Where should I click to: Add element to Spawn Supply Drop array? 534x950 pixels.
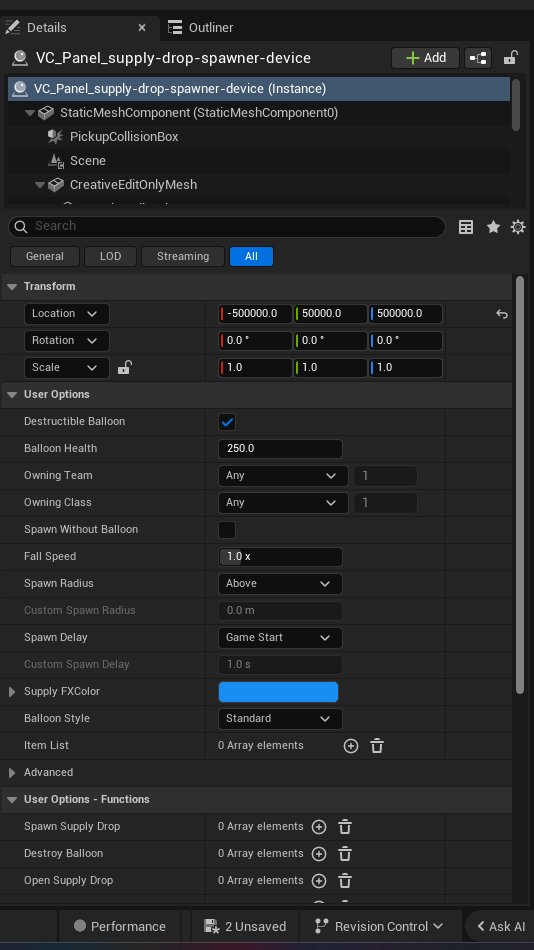[319, 826]
